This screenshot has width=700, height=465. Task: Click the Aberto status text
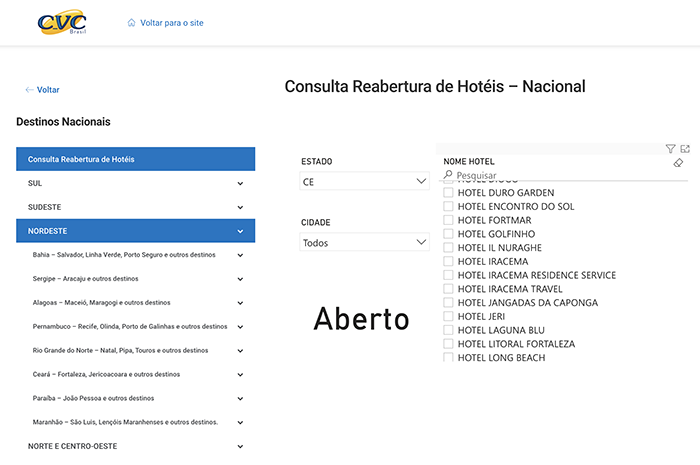pyautogui.click(x=361, y=319)
